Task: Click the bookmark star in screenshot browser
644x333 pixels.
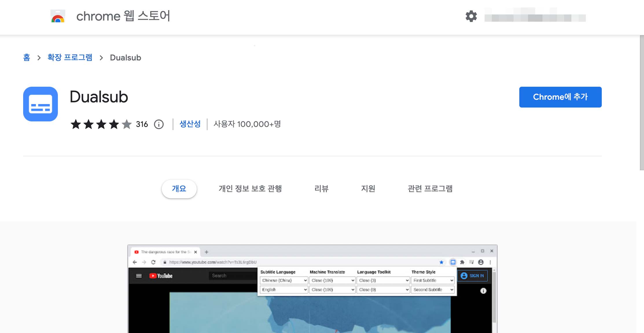Action: (441, 262)
